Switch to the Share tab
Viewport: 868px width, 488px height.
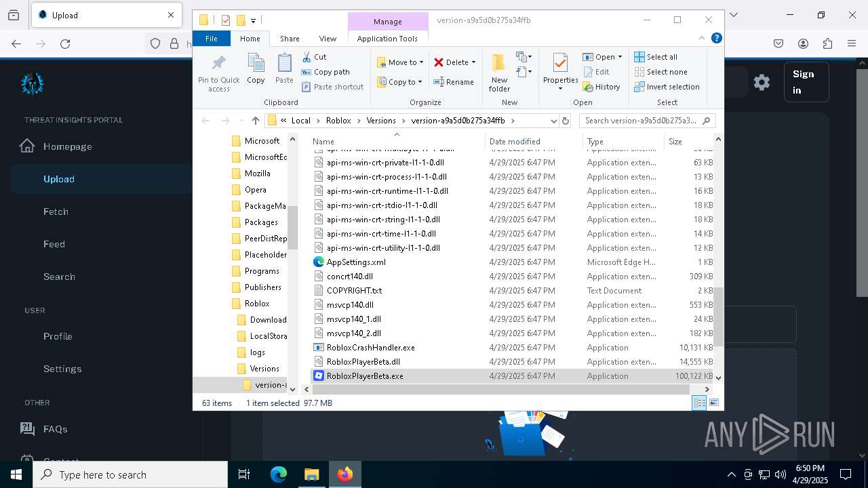tap(290, 39)
